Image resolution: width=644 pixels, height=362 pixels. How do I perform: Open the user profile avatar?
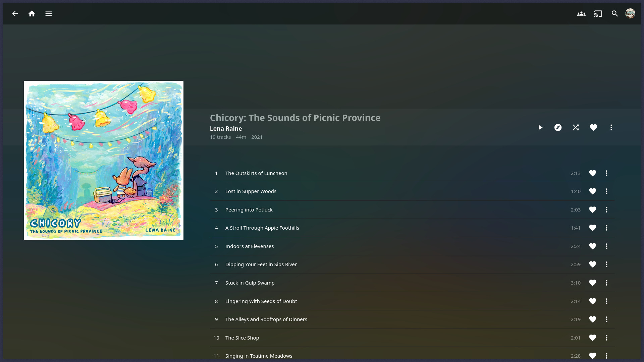630,14
